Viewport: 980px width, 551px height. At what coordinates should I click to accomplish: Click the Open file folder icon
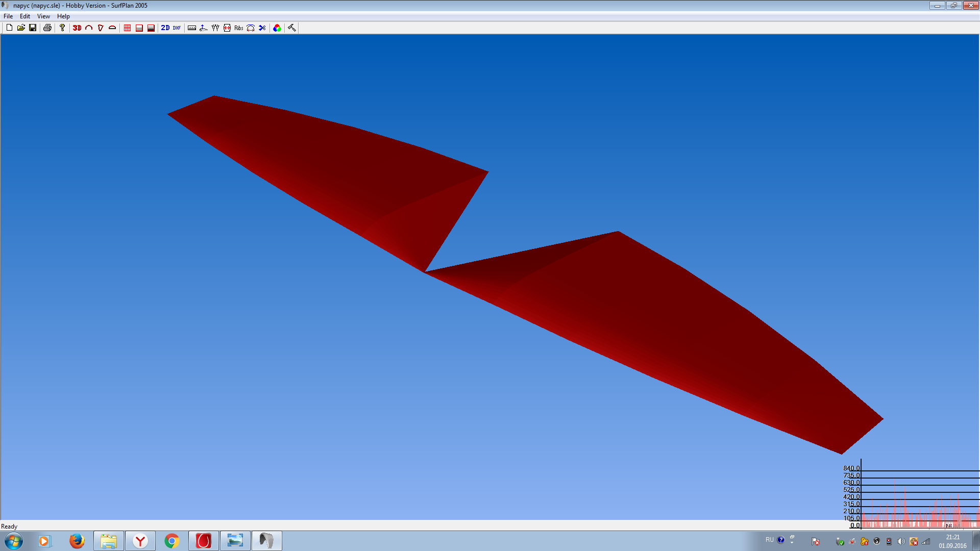click(x=21, y=28)
